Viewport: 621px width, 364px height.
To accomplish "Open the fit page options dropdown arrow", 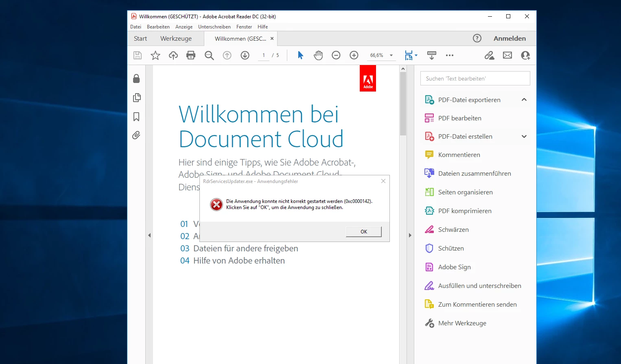I will [416, 55].
